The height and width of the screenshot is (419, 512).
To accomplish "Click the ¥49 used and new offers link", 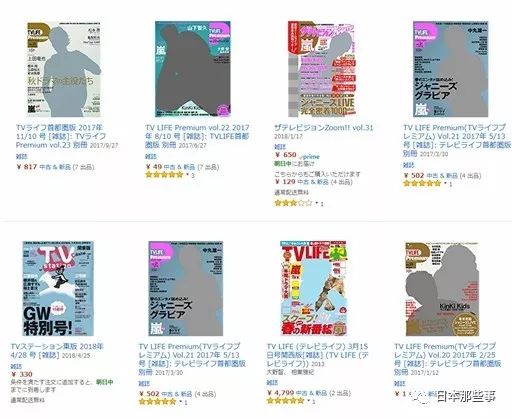I will pos(182,167).
